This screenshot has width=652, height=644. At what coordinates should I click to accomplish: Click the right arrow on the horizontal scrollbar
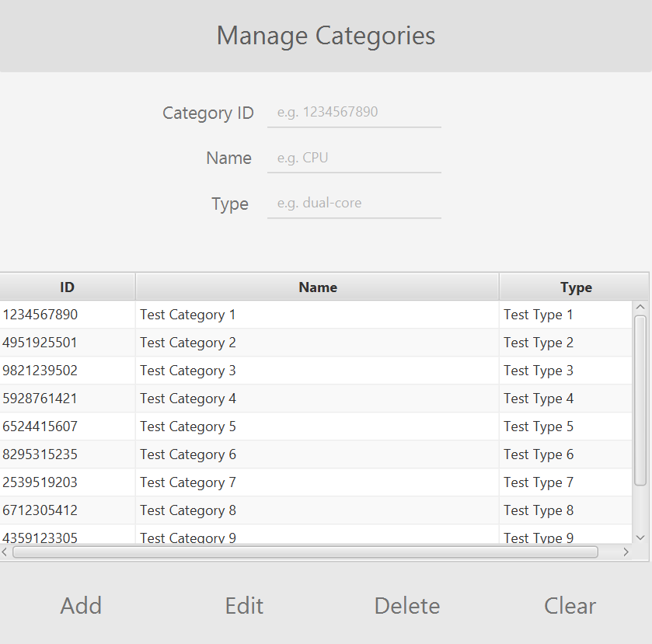tap(626, 552)
